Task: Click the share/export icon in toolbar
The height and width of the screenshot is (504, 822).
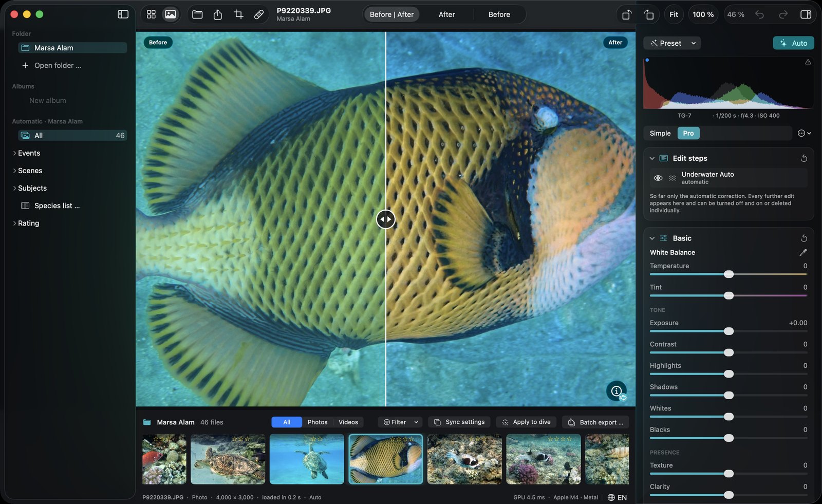Action: coord(218,14)
